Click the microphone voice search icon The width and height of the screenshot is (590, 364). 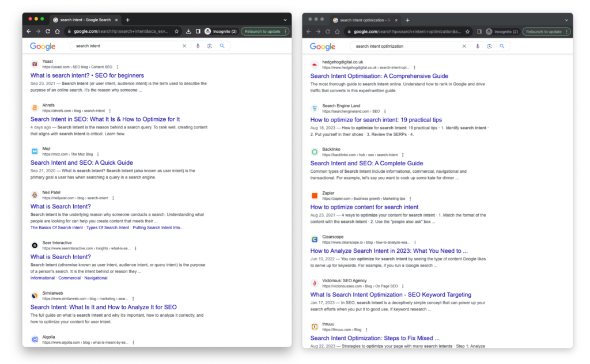tap(198, 46)
